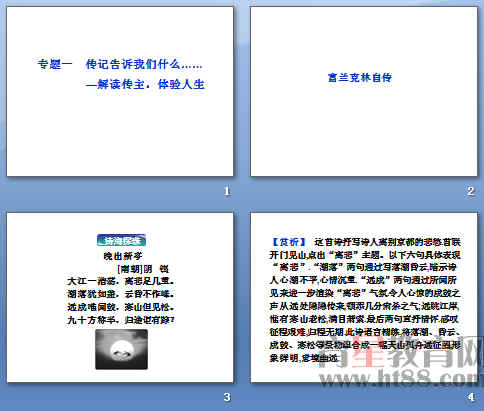Click the slide number 3 label

pyautogui.click(x=227, y=397)
